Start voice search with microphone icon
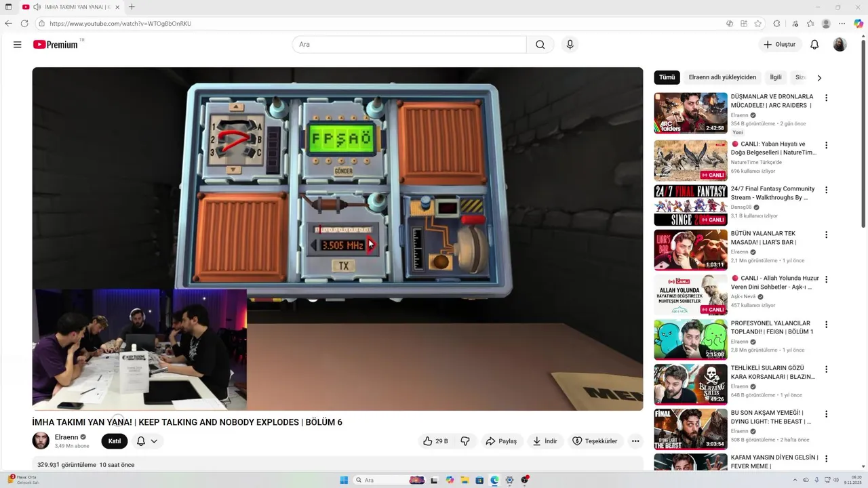Viewport: 868px width, 488px height. 570,45
